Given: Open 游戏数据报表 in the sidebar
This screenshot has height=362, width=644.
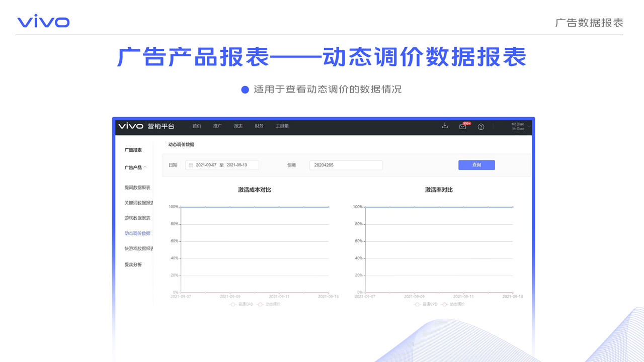Looking at the screenshot, I should (137, 218).
